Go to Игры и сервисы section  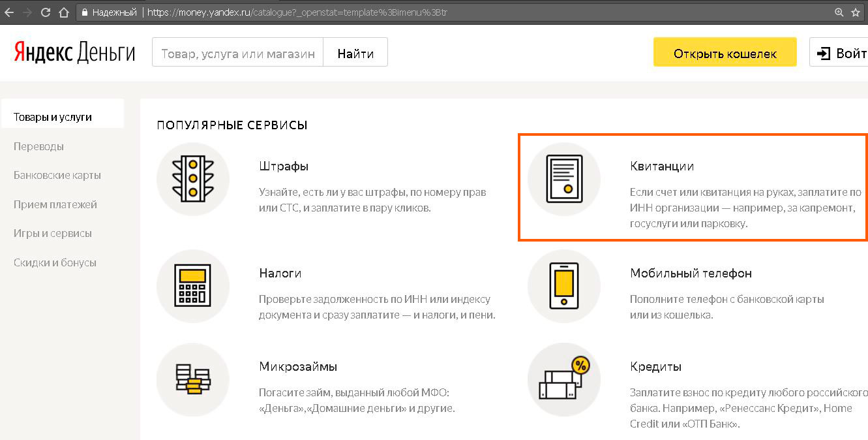click(x=53, y=233)
